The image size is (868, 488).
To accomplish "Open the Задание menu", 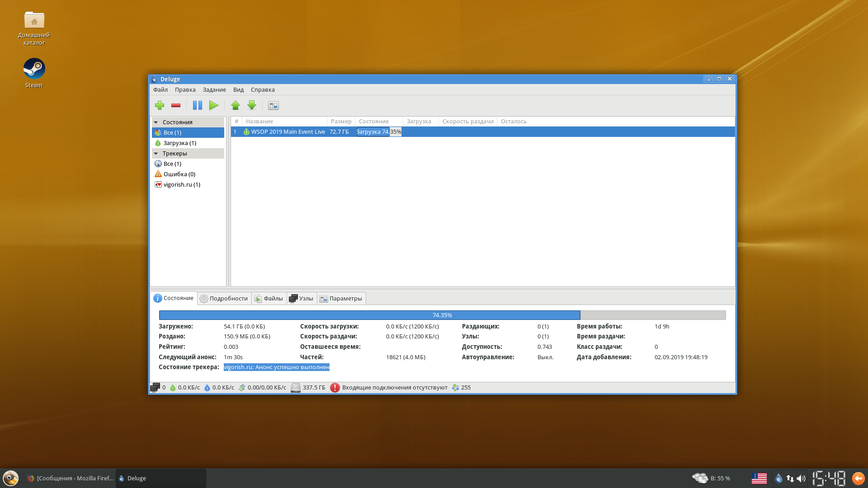I will click(x=214, y=89).
